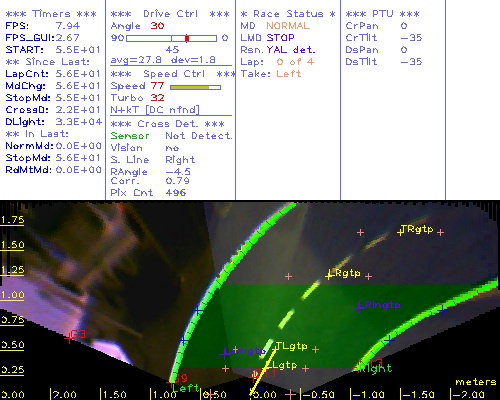The image size is (500, 400).
Task: Click the Take Left direction value
Action: coord(288,74)
